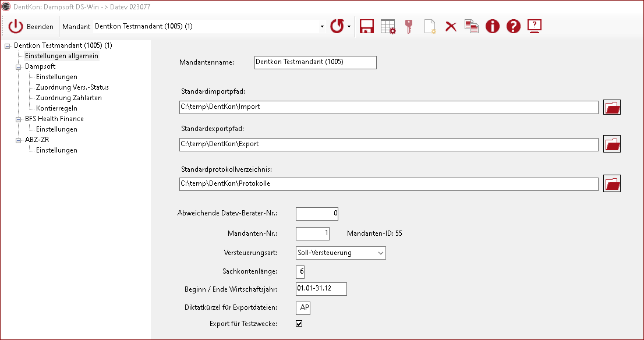This screenshot has width=644, height=340.
Task: Click the Mandanten-Nr. input field
Action: click(x=313, y=233)
